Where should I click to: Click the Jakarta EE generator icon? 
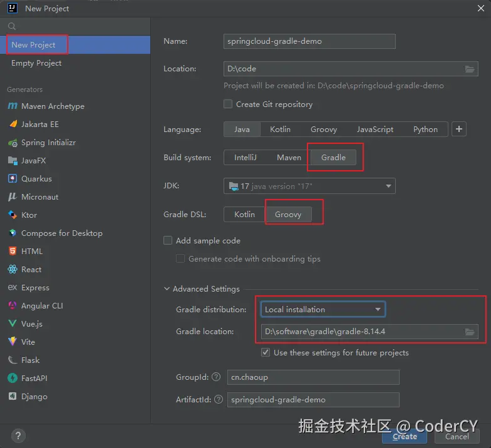pos(13,124)
